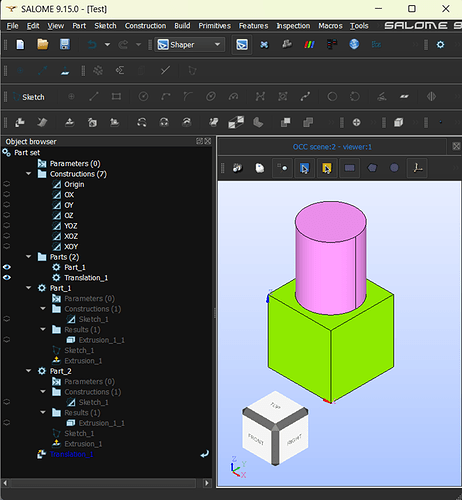Click the Save document toolbar icon

[64, 44]
